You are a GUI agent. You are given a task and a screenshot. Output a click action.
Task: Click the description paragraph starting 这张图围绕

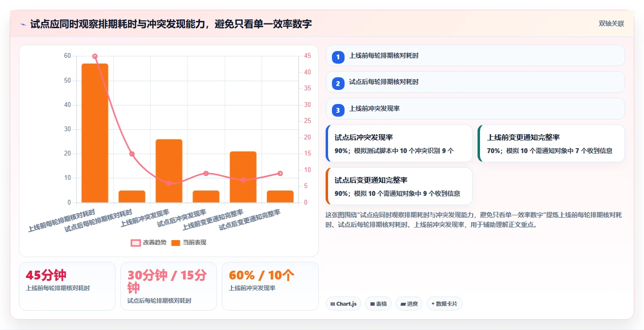click(x=474, y=220)
